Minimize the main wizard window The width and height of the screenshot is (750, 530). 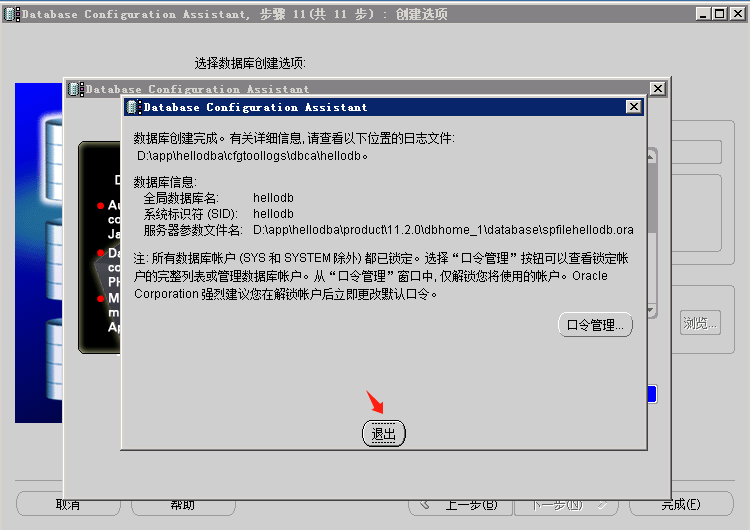point(702,14)
